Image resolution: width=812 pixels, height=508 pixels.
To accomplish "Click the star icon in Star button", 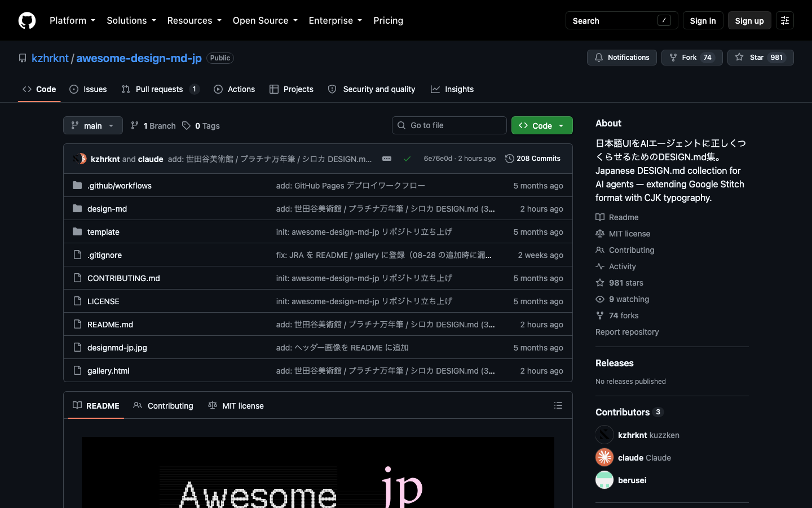I will click(739, 57).
